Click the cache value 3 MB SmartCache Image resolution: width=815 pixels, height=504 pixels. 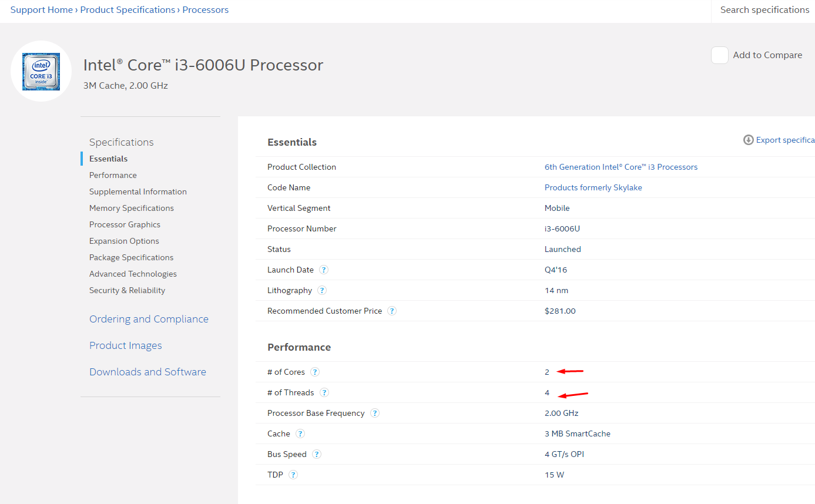pyautogui.click(x=578, y=434)
